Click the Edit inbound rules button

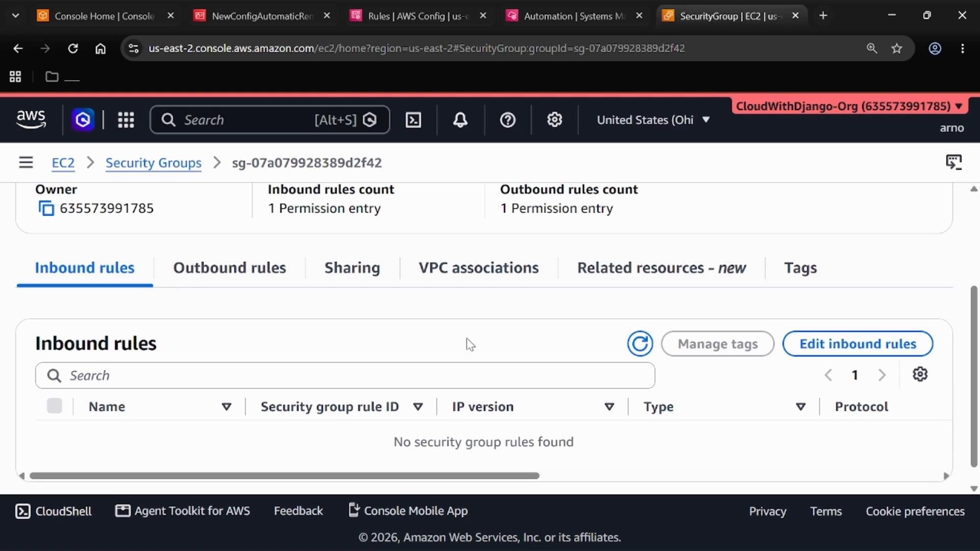pos(857,344)
